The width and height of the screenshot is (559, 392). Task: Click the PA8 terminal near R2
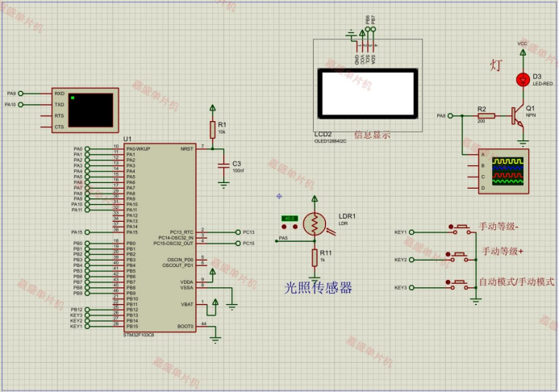click(450, 116)
